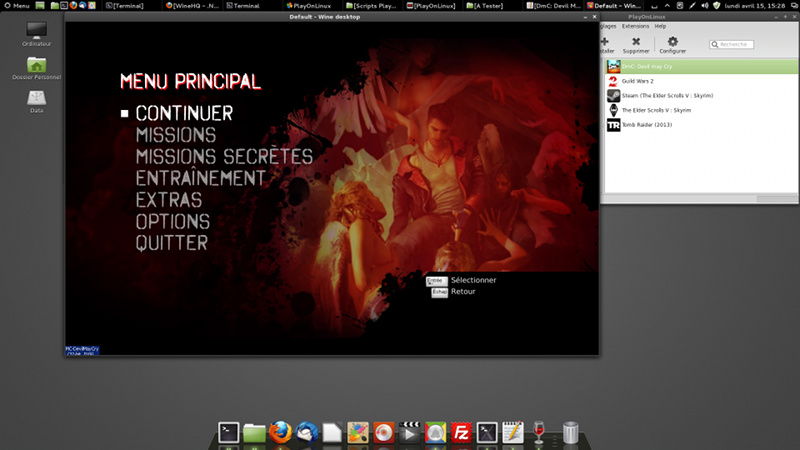This screenshot has width=800, height=450.
Task: Launch Wine glass icon in dock
Action: 539,433
